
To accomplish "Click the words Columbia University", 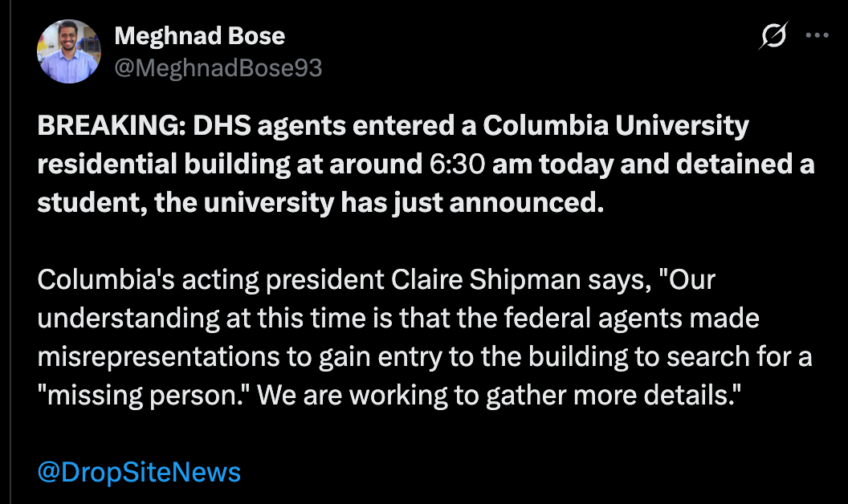I will point(616,127).
